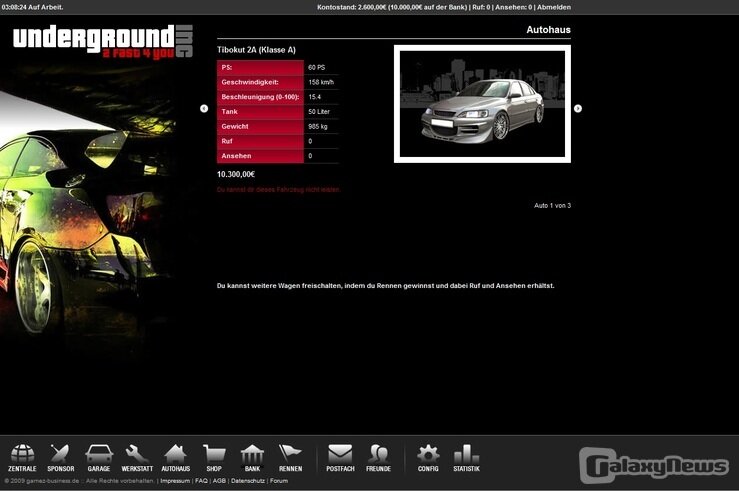
Task: Log out via the Abmelden link
Action: point(554,7)
